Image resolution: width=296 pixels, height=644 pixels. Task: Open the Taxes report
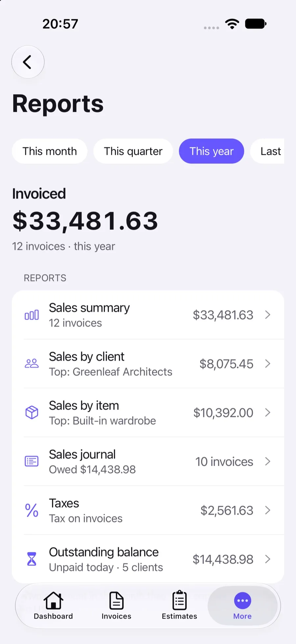(148, 510)
